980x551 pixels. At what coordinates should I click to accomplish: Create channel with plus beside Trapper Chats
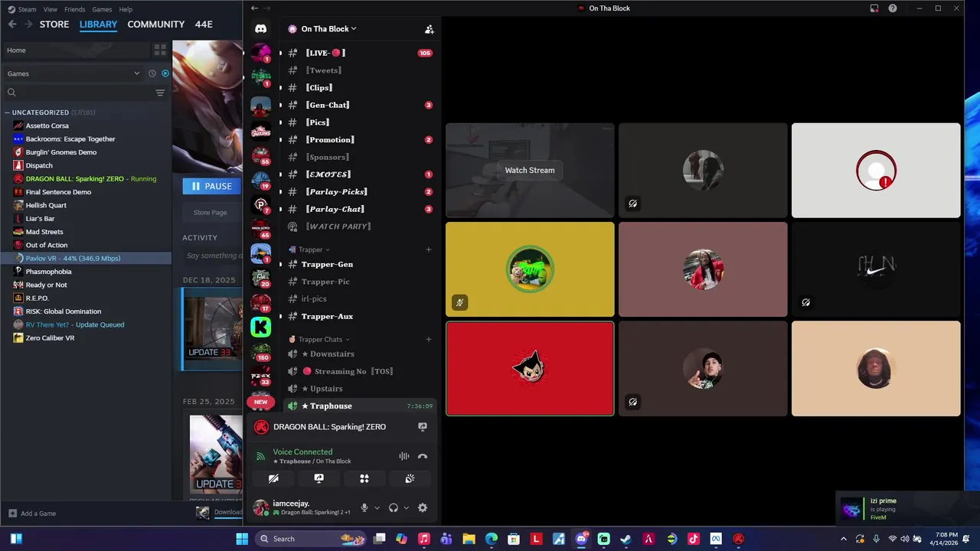pyautogui.click(x=429, y=339)
